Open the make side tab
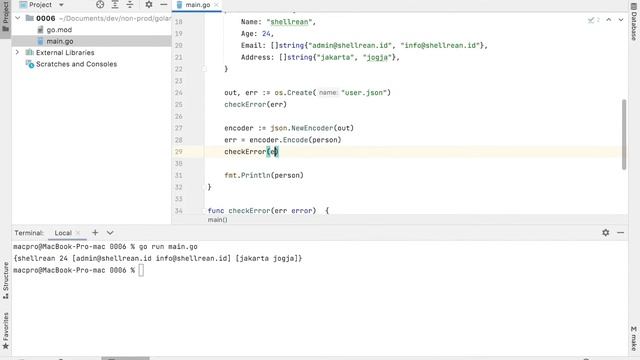 (x=634, y=338)
